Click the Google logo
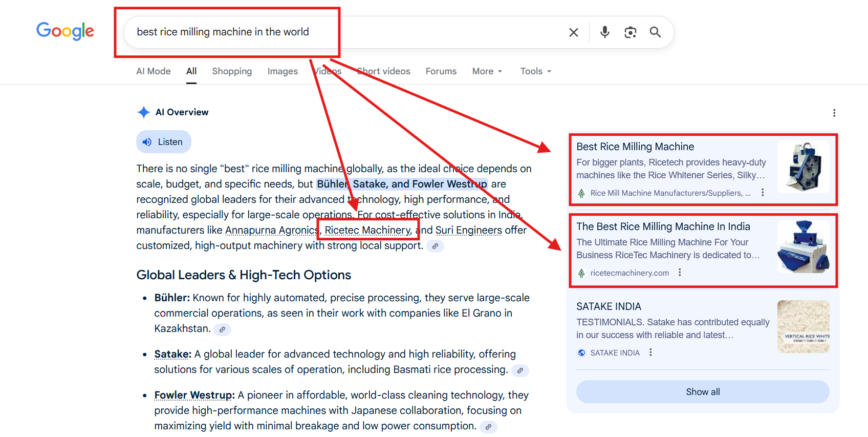This screenshot has width=868, height=437. tap(65, 31)
